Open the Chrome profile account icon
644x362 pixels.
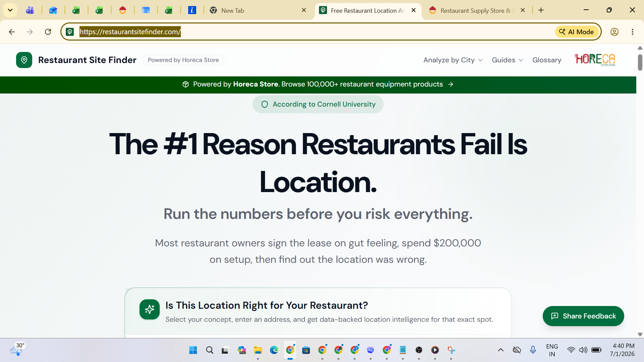click(x=614, y=32)
